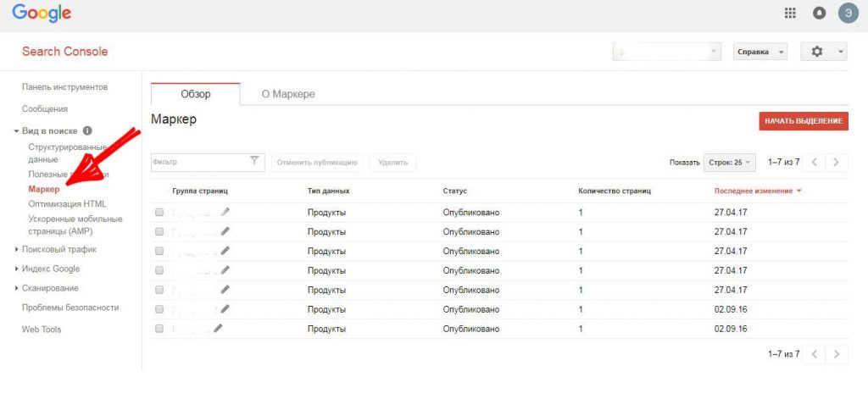The image size is (868, 399).
Task: Click the Google logo
Action: point(42,14)
